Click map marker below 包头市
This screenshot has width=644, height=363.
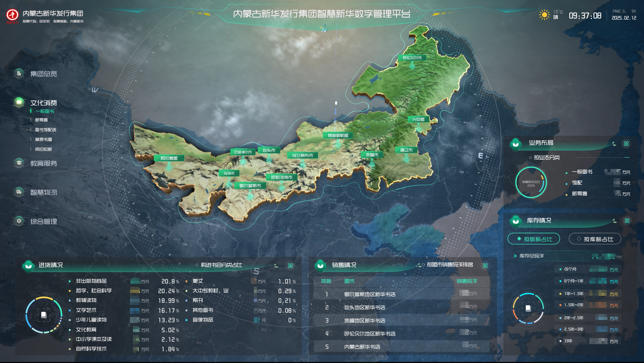coord(269,159)
